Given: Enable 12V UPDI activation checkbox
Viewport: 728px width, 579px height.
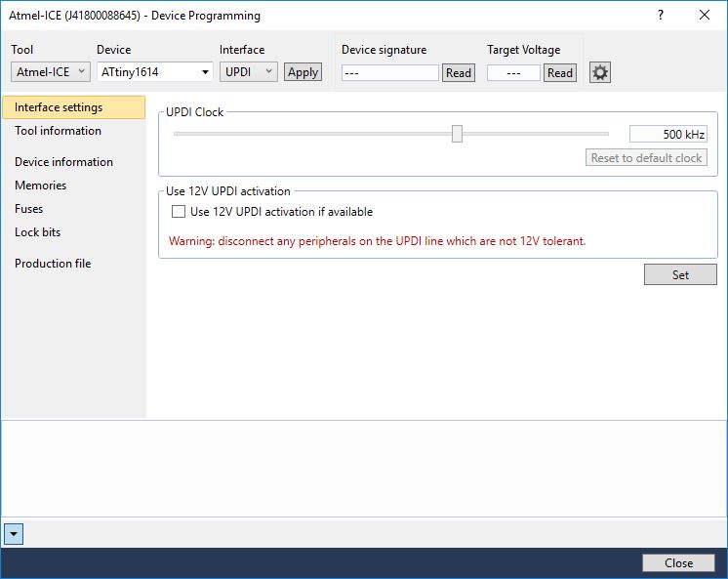Looking at the screenshot, I should (179, 212).
